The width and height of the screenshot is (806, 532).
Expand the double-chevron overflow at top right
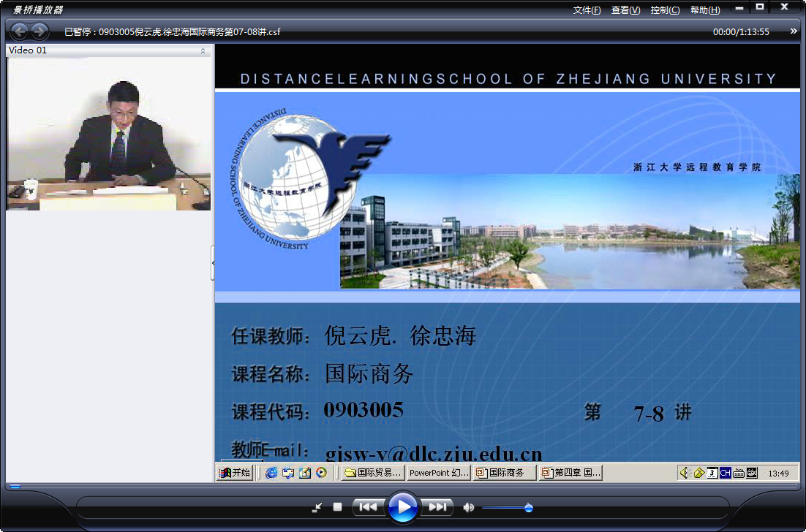click(x=794, y=31)
